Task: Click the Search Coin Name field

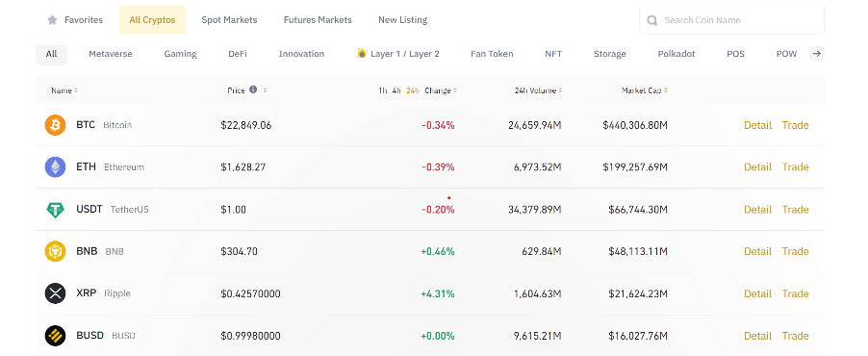Action: point(731,20)
